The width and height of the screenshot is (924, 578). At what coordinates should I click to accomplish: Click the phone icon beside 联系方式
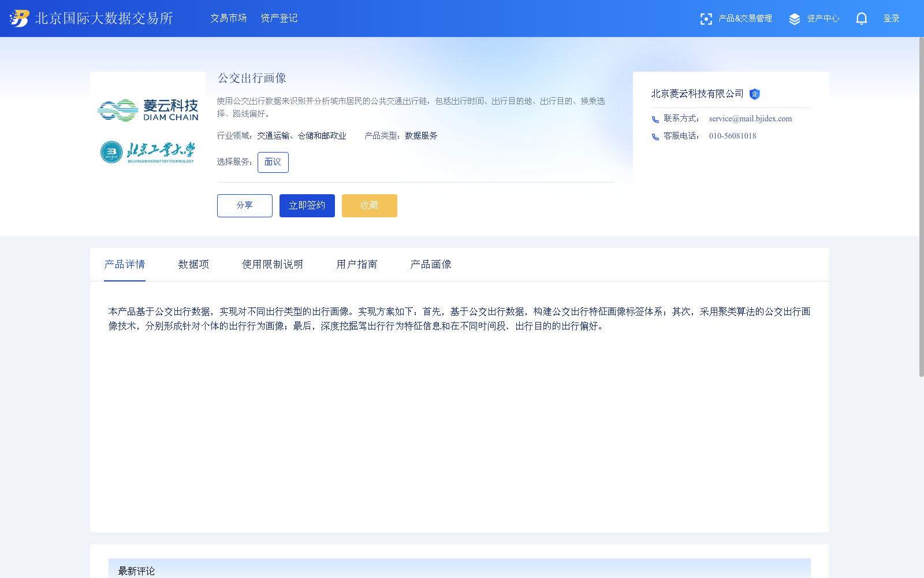pyautogui.click(x=655, y=120)
